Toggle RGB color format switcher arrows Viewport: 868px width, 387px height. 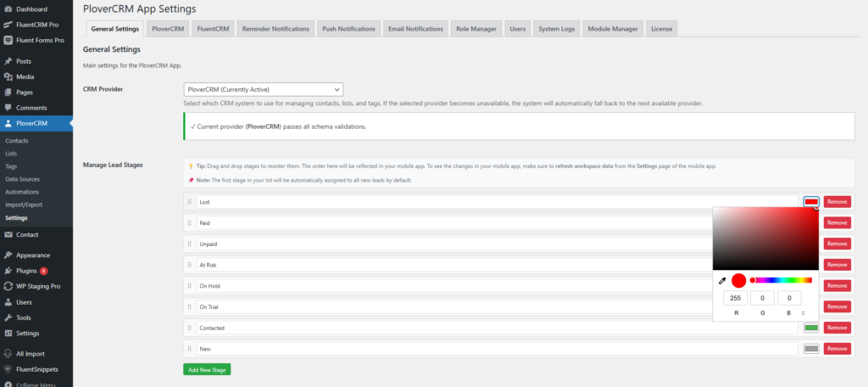click(x=804, y=313)
